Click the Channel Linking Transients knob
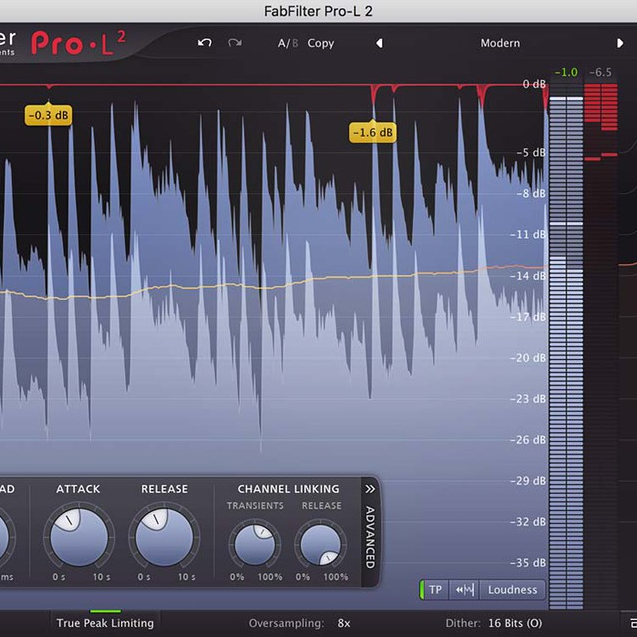The width and height of the screenshot is (637, 637). click(x=253, y=545)
